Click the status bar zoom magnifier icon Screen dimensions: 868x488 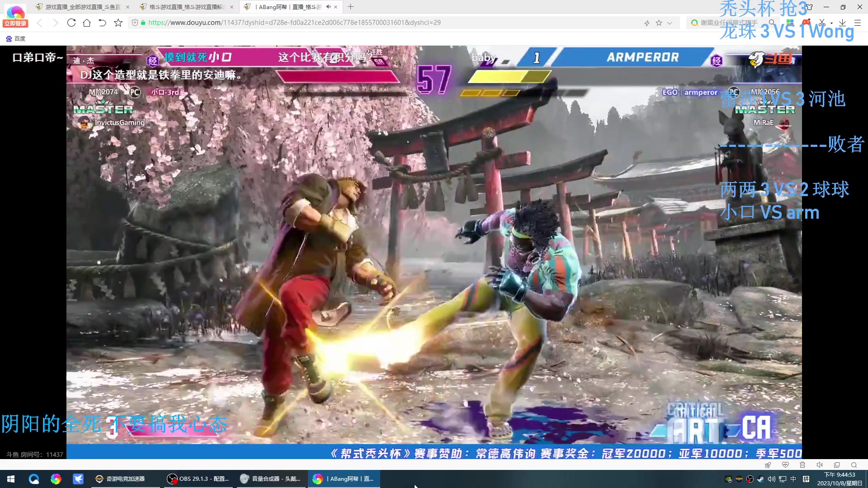click(854, 465)
